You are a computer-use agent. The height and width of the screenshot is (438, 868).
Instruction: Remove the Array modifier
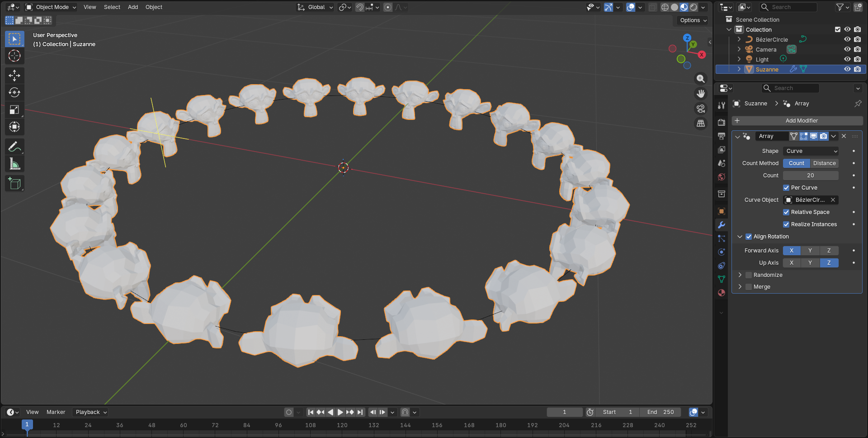click(844, 136)
